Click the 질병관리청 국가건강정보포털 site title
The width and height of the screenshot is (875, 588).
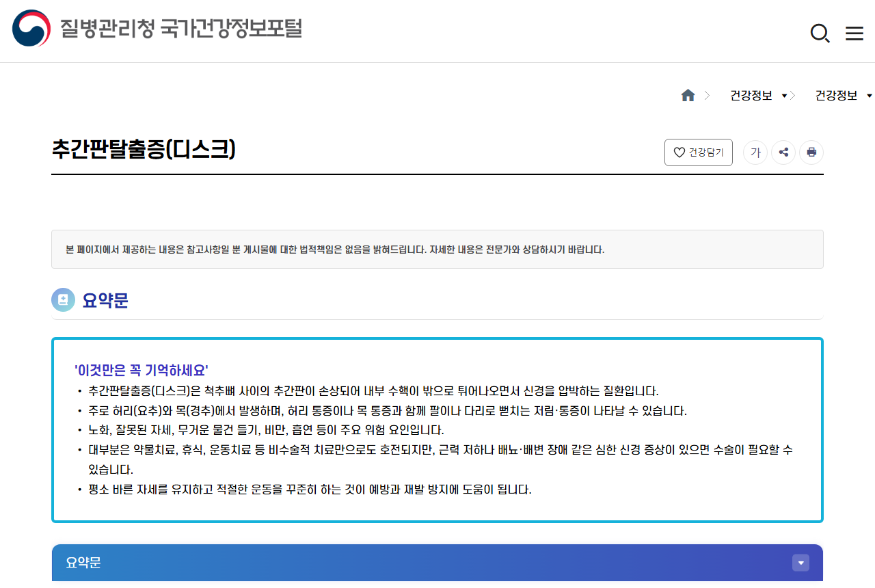tap(180, 29)
